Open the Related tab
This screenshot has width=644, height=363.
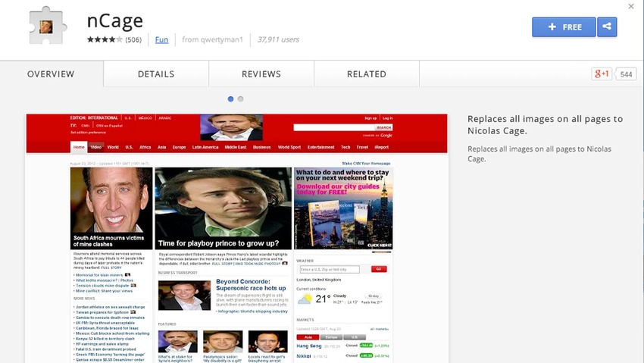click(x=367, y=74)
